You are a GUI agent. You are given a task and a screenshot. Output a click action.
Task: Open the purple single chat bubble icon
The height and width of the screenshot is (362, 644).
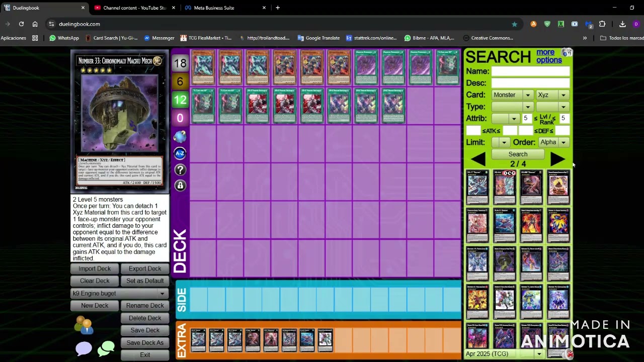[x=84, y=348]
